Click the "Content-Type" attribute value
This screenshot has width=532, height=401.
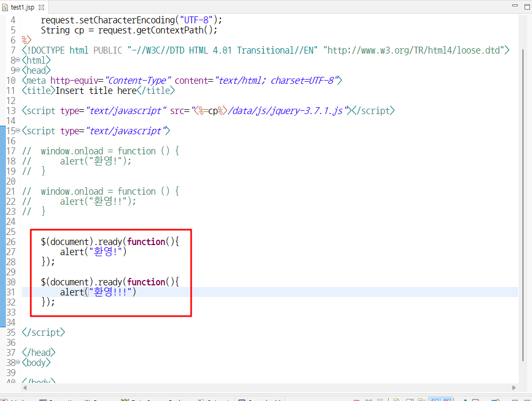[138, 80]
